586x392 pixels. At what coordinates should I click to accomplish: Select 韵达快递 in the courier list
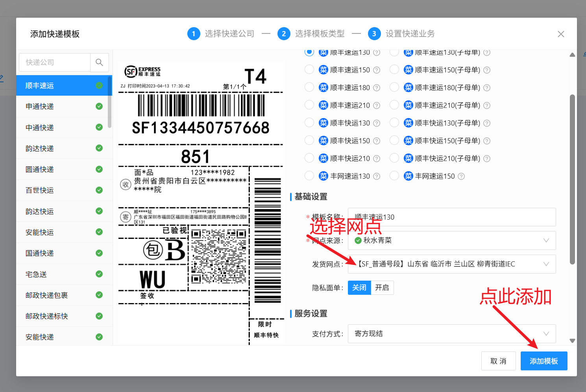tap(64, 148)
